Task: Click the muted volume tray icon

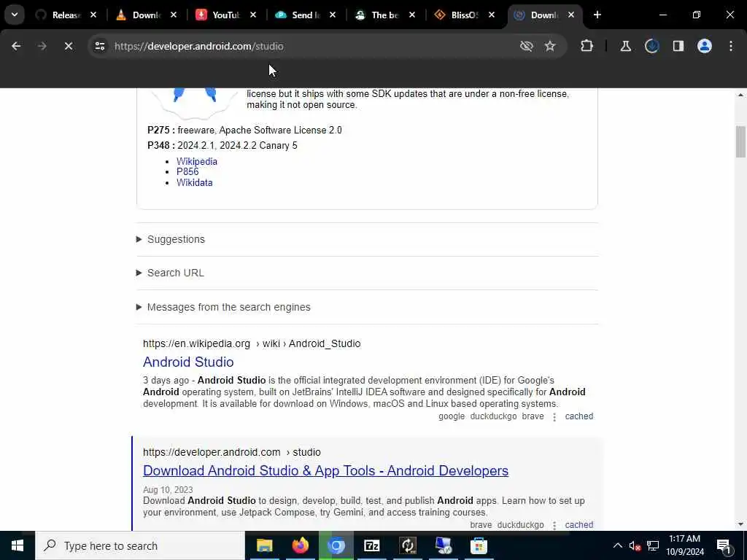Action: click(635, 545)
